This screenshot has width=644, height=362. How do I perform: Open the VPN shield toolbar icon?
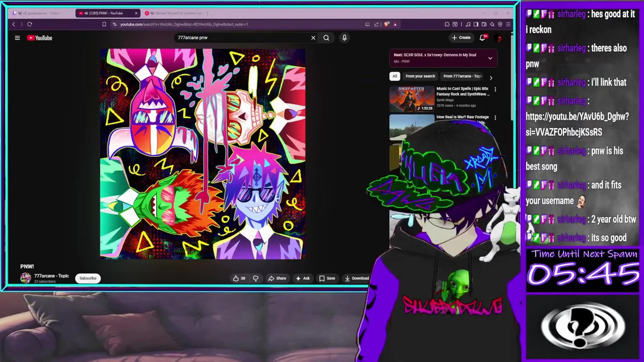point(500,24)
